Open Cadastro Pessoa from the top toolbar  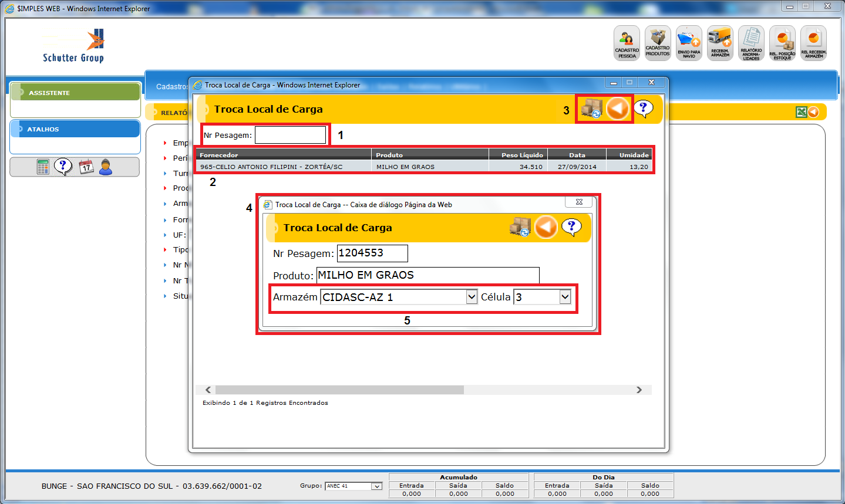(627, 43)
